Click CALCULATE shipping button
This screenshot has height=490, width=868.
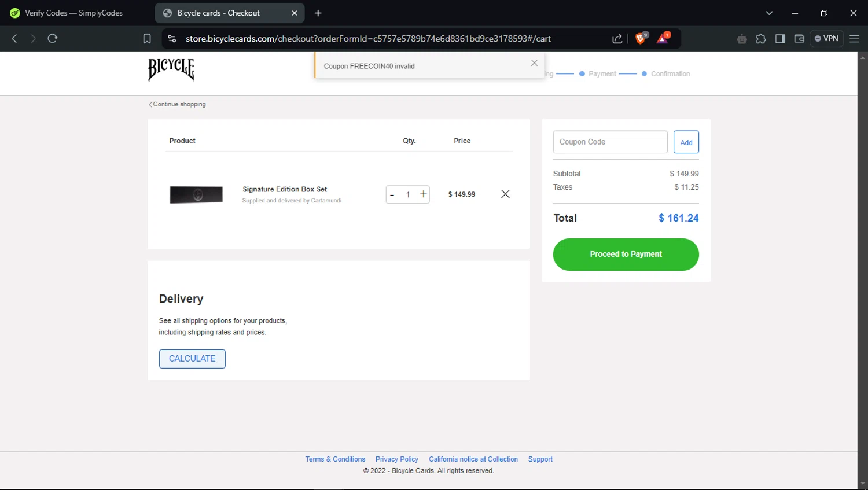pyautogui.click(x=192, y=359)
